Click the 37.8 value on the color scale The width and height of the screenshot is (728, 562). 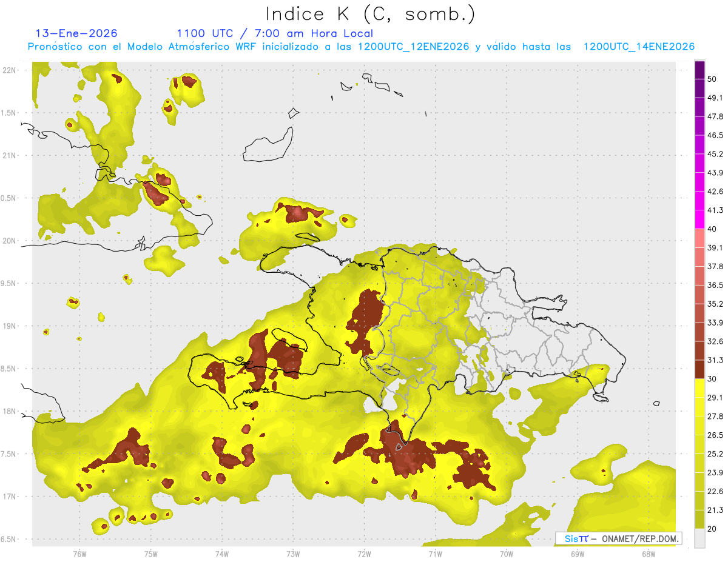coord(715,267)
